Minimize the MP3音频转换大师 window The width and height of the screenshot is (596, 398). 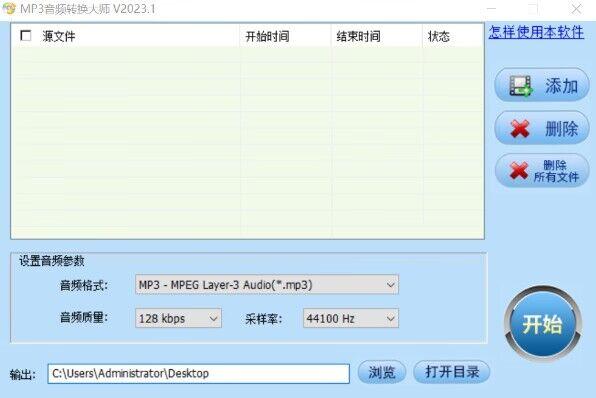[491, 9]
